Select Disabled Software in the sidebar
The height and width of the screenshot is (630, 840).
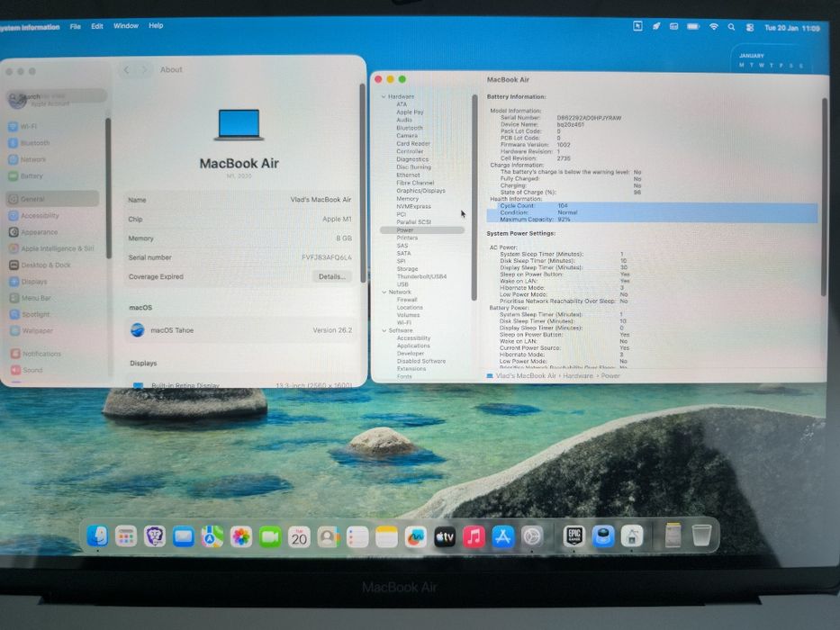pyautogui.click(x=421, y=361)
